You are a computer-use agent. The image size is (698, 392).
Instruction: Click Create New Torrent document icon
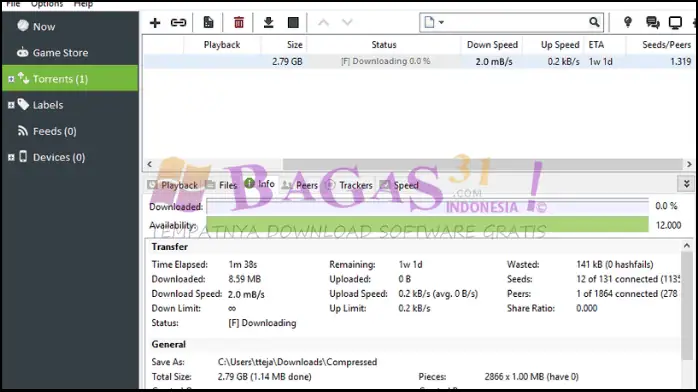208,22
